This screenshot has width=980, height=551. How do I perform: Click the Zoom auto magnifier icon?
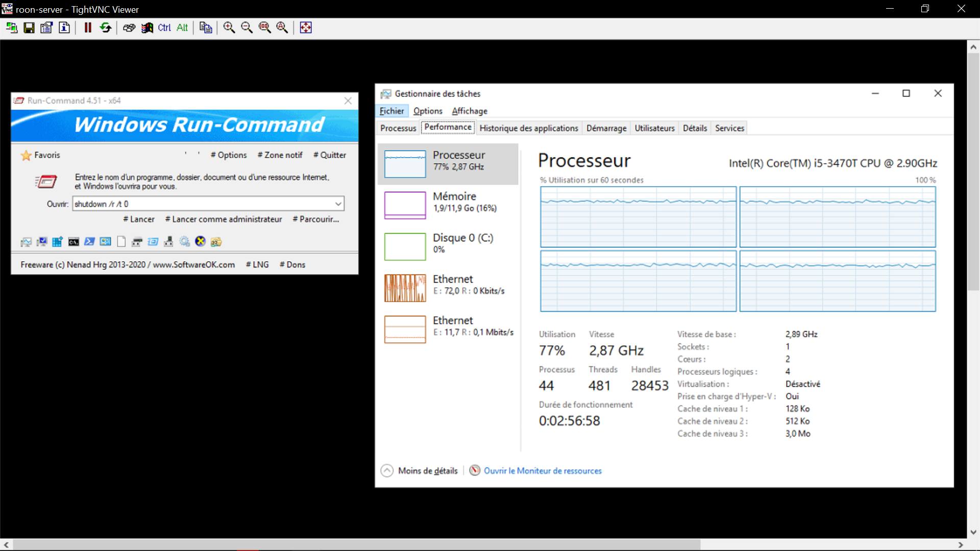tap(282, 28)
